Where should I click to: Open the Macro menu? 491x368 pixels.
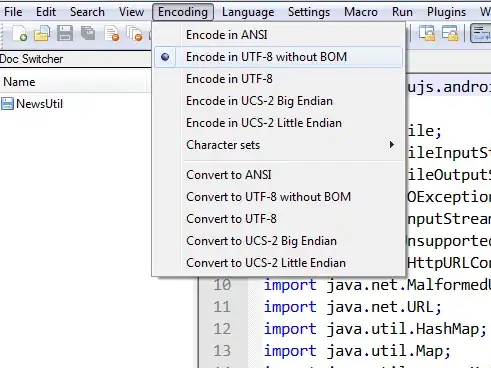click(361, 12)
